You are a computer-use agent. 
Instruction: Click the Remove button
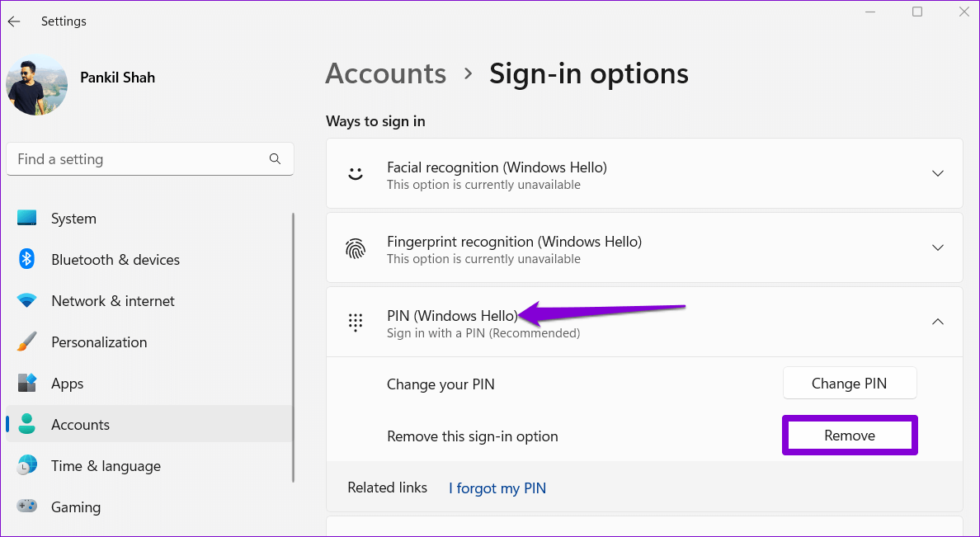pyautogui.click(x=850, y=435)
